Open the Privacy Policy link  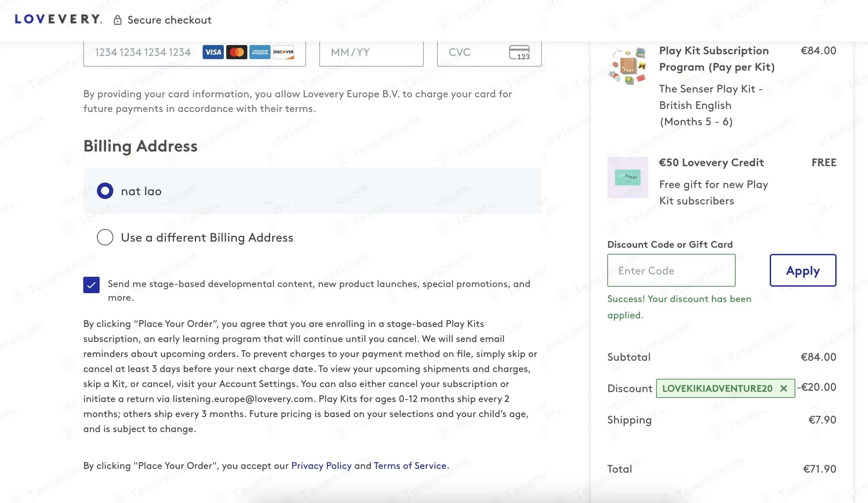pos(321,466)
